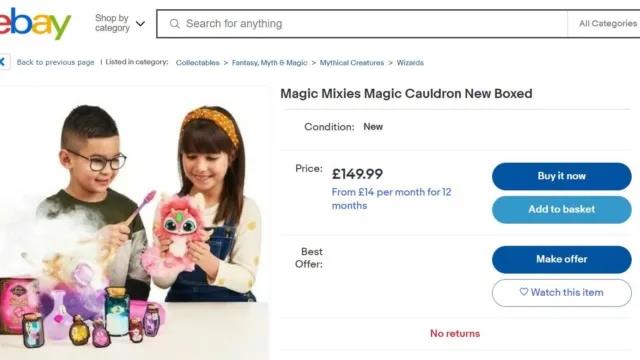Open the £14 per month financing link
Screen dimensions: 640x360
point(391,198)
